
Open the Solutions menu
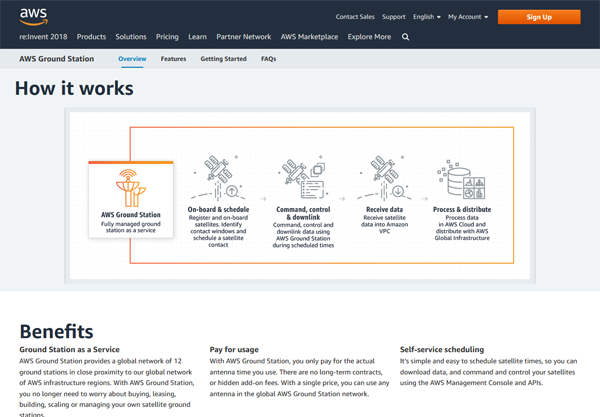click(131, 37)
